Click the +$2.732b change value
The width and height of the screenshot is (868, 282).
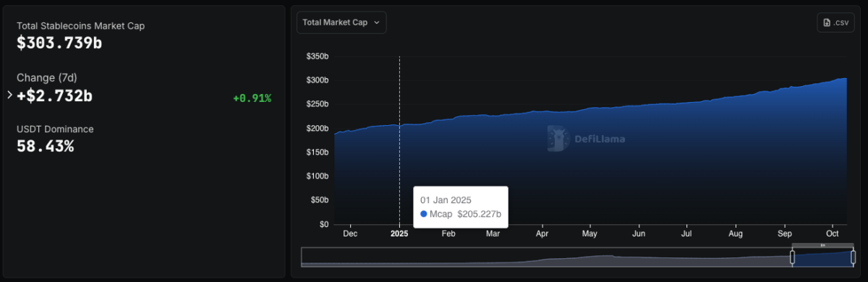pos(54,95)
